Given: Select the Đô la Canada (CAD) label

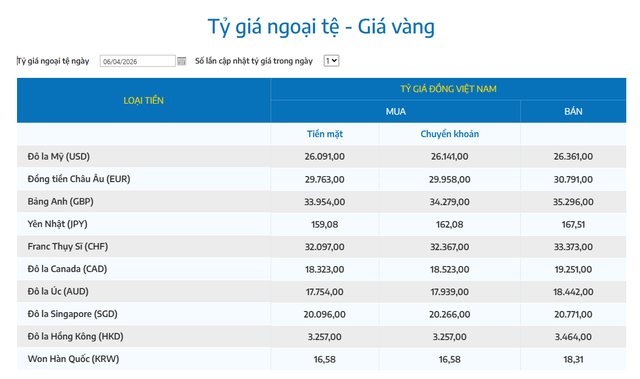Looking at the screenshot, I should [x=67, y=269].
